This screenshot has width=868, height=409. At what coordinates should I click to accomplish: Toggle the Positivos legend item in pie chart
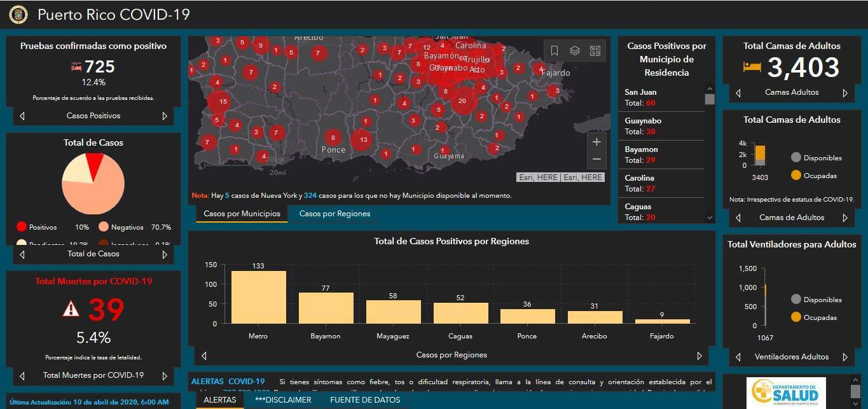[x=37, y=227]
